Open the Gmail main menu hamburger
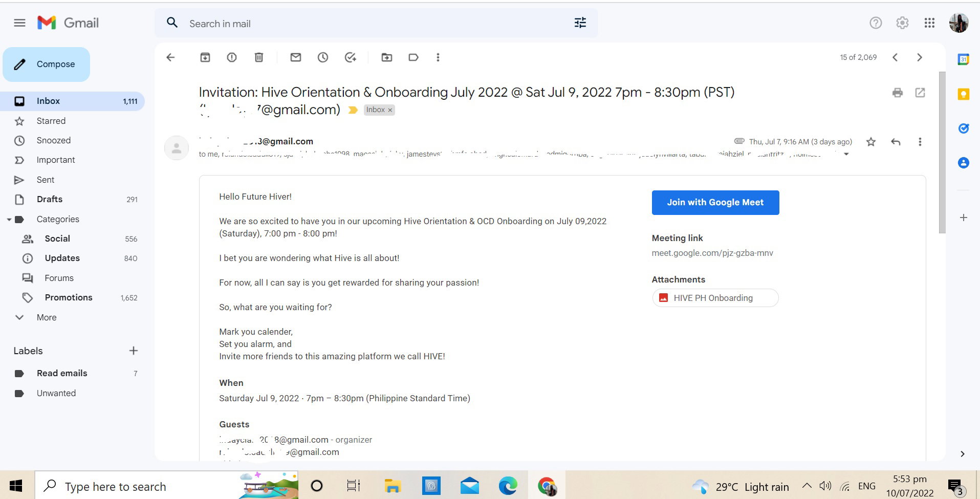The image size is (980, 499). tap(19, 23)
